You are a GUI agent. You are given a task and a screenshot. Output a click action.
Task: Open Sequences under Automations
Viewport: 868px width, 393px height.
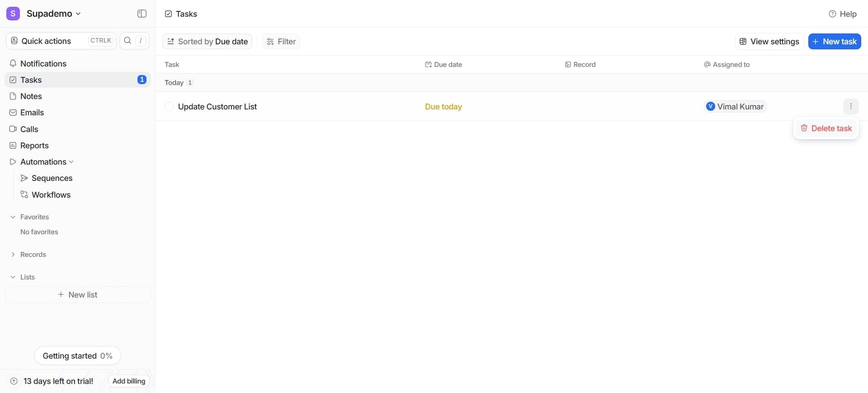pos(52,178)
